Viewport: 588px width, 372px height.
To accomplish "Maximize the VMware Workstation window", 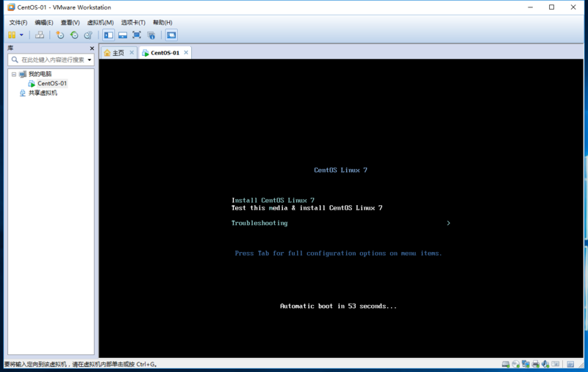I will pos(552,7).
